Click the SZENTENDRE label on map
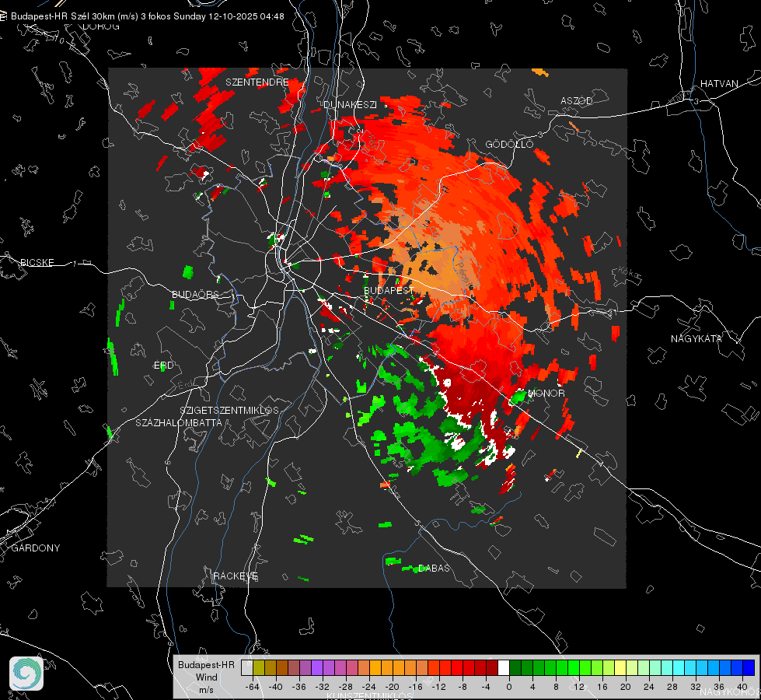761x700 pixels. click(257, 82)
